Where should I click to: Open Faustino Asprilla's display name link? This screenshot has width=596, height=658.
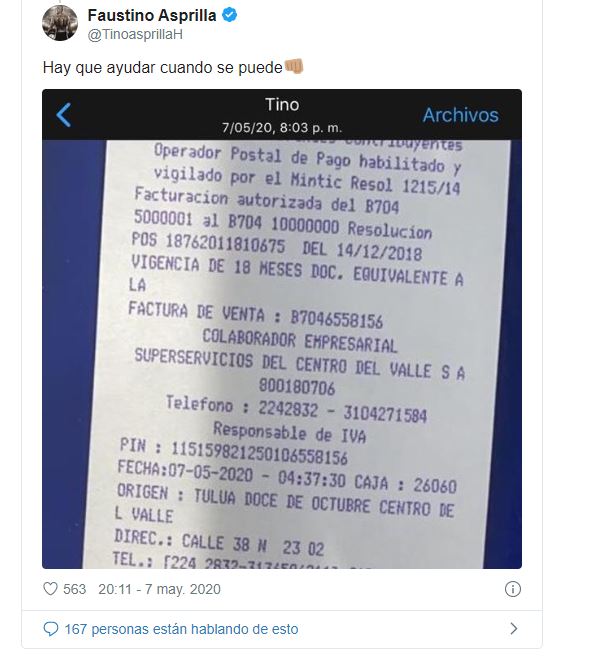[x=152, y=16]
